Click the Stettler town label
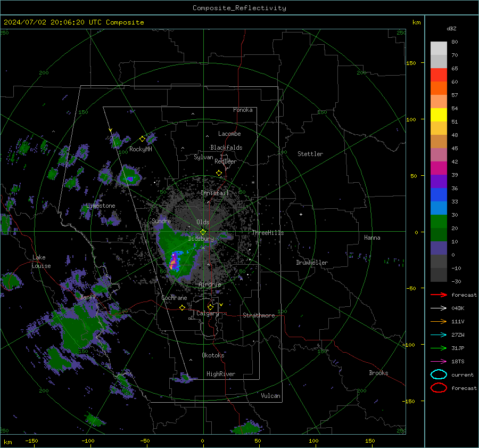Viewport: 479px width, 448px height. click(x=310, y=154)
